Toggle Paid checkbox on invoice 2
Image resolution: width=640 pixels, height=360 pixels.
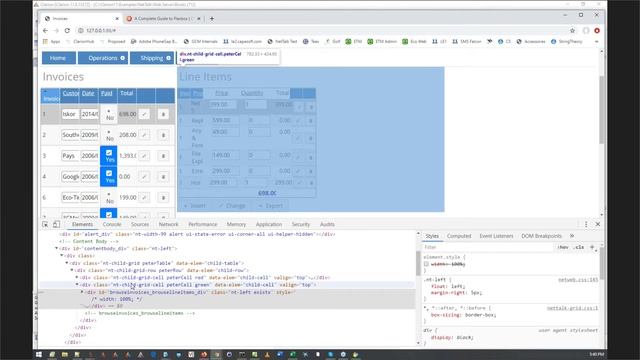pos(109,132)
